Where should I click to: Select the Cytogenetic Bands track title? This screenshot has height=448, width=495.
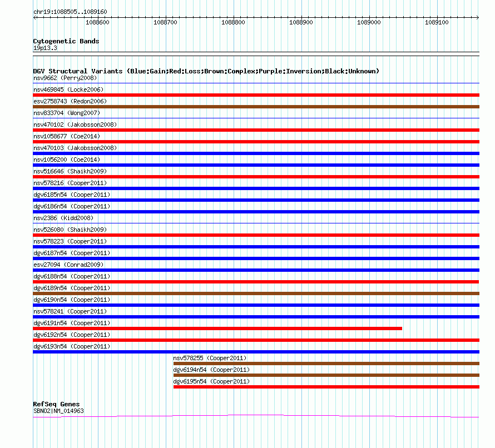click(66, 41)
